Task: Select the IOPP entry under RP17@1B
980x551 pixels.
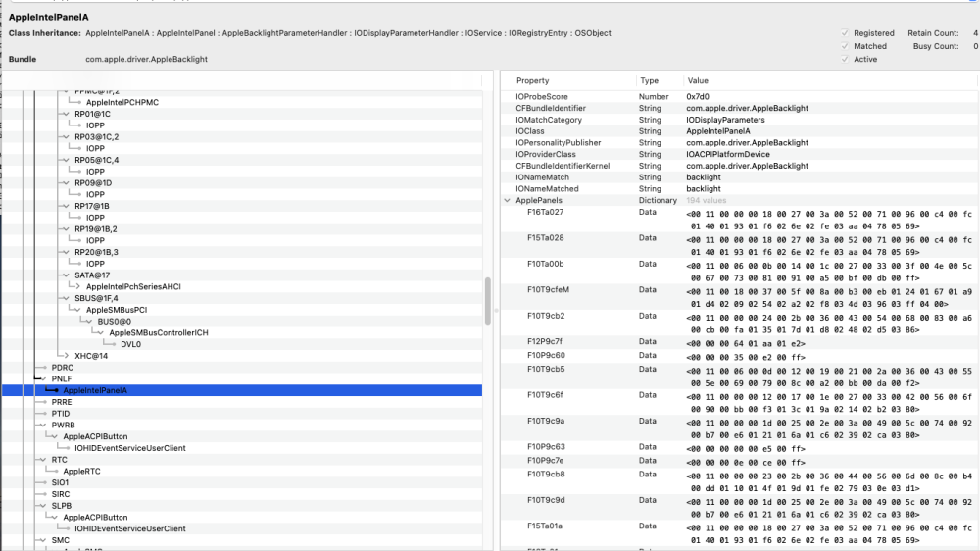Action: coord(95,218)
